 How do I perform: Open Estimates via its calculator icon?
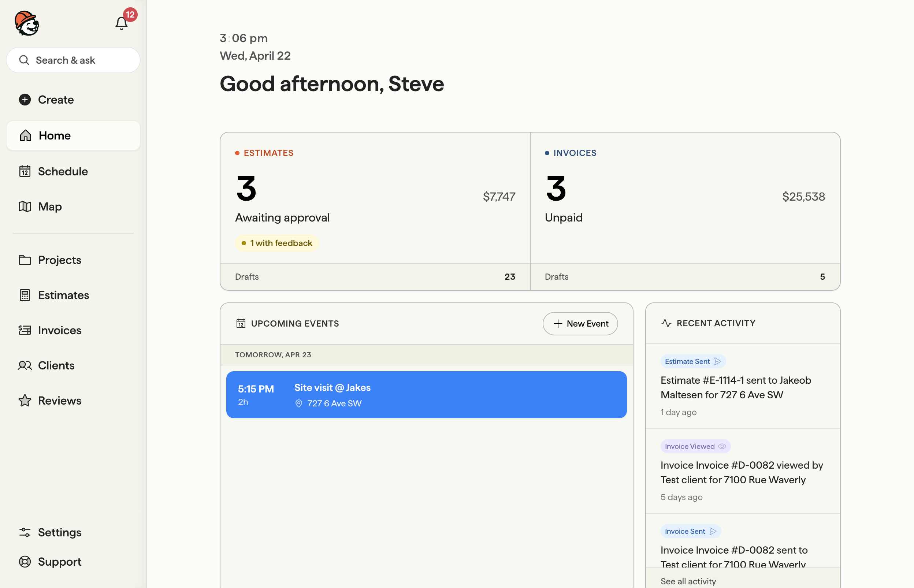point(25,295)
